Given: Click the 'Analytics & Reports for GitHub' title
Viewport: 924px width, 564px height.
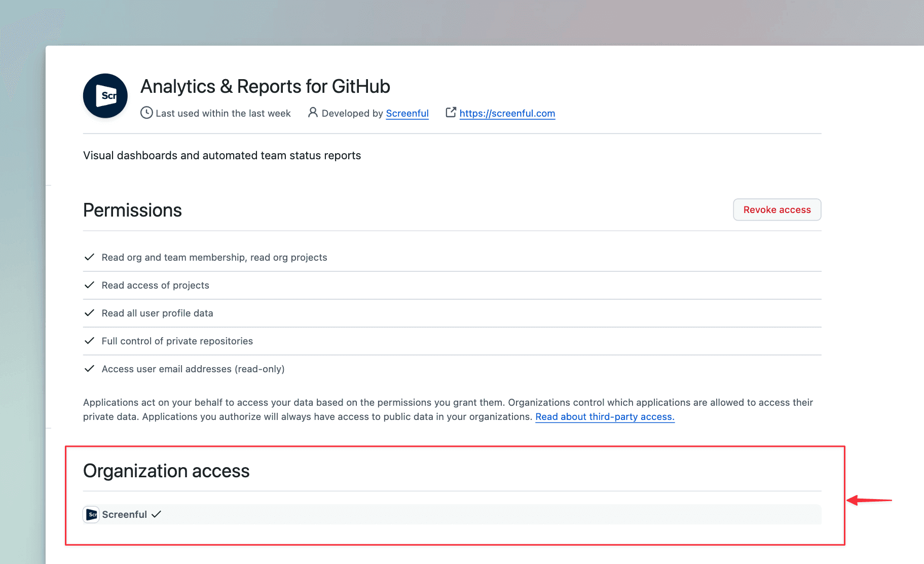Looking at the screenshot, I should (265, 86).
